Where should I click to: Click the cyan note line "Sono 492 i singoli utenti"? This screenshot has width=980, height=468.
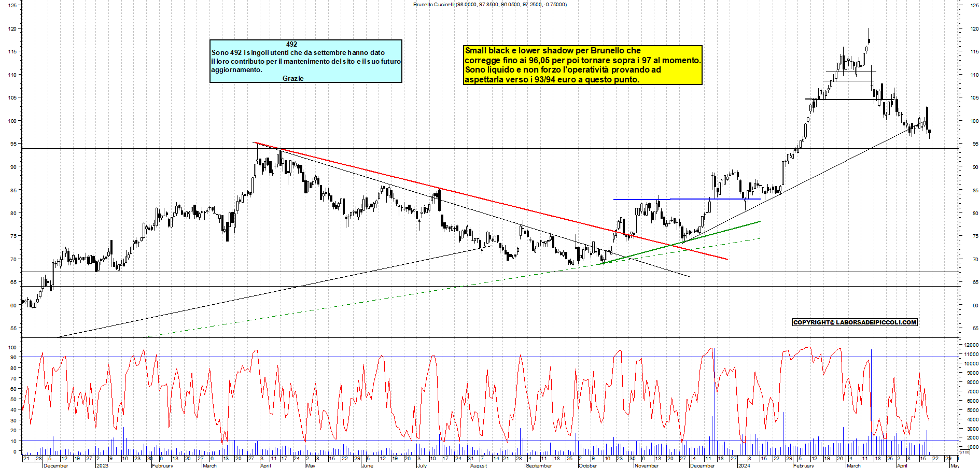point(298,52)
